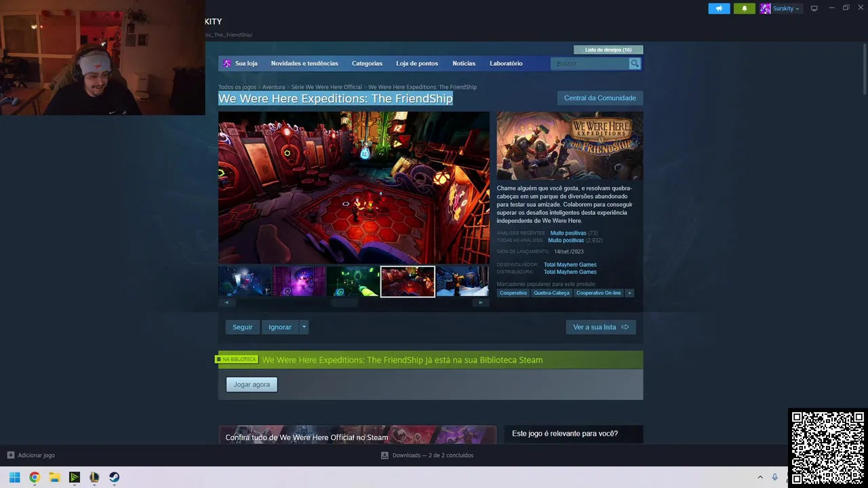Click the Aventura breadcrumb link
The image size is (868, 488).
273,87
